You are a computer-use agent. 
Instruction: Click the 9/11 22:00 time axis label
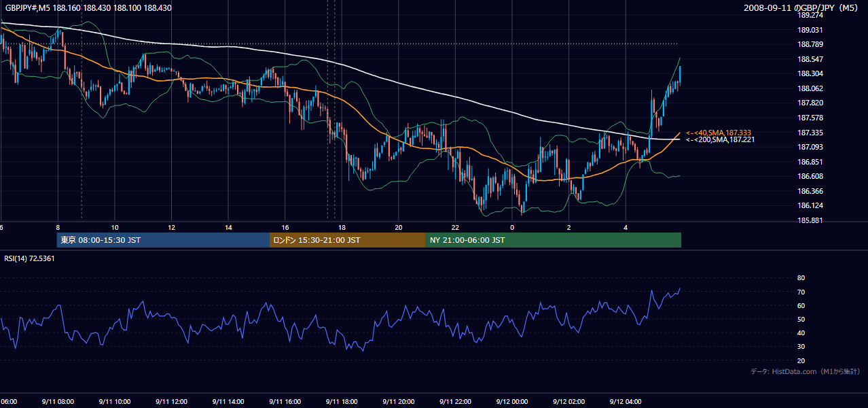pos(455,401)
